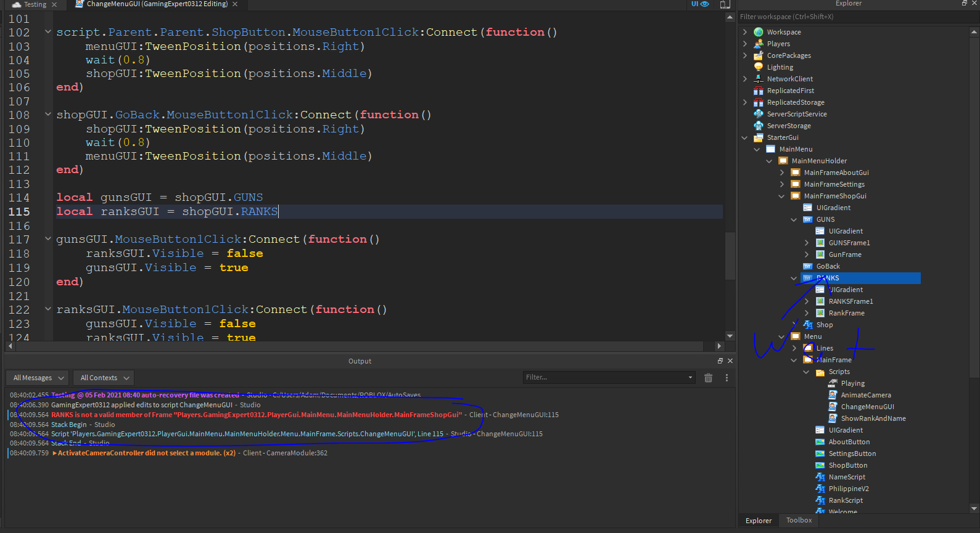Open the Output panel options menu
980x533 pixels.
[727, 378]
